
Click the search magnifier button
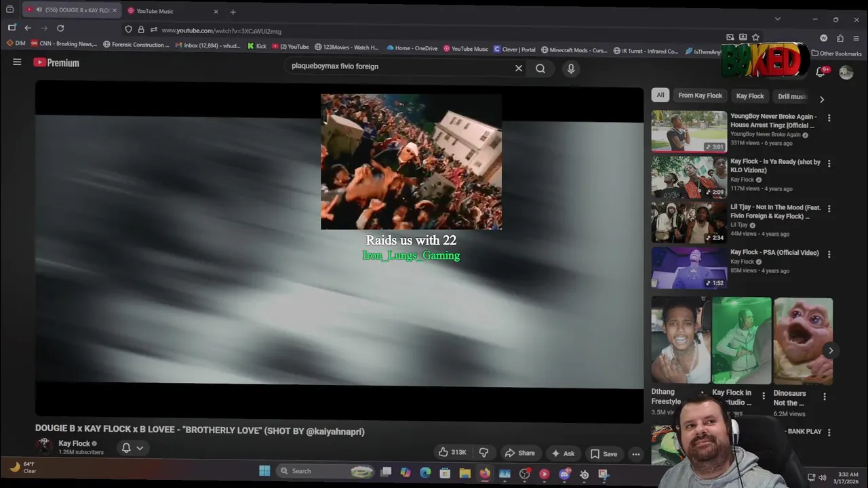(x=540, y=68)
